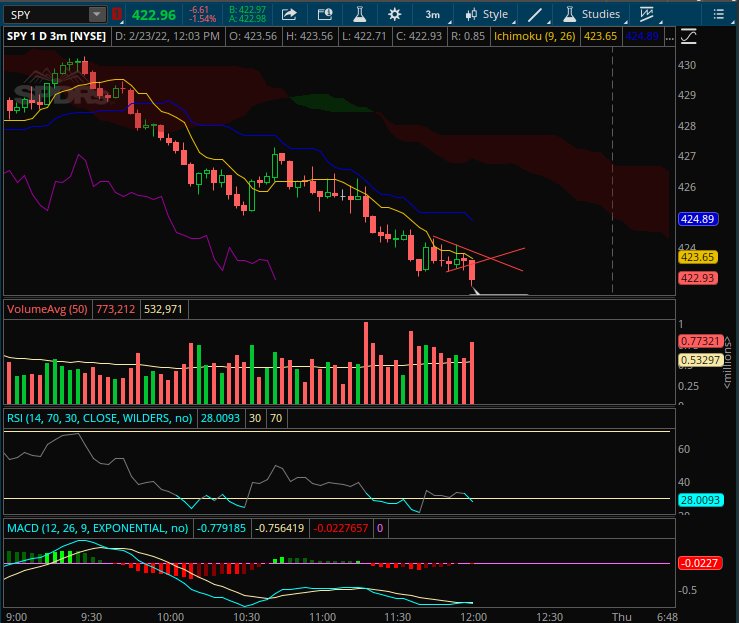The height and width of the screenshot is (623, 739).
Task: Click the bid price B: 422.97
Action: [247, 9]
